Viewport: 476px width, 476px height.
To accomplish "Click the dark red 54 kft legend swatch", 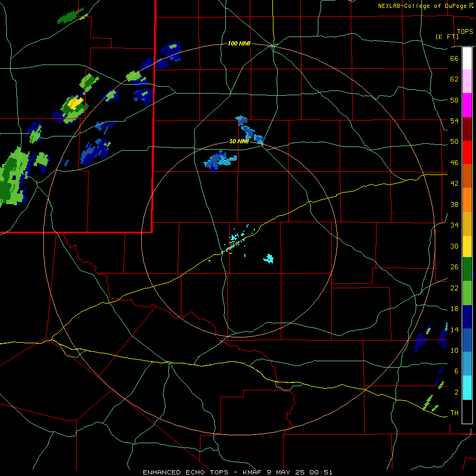I will tap(467, 129).
